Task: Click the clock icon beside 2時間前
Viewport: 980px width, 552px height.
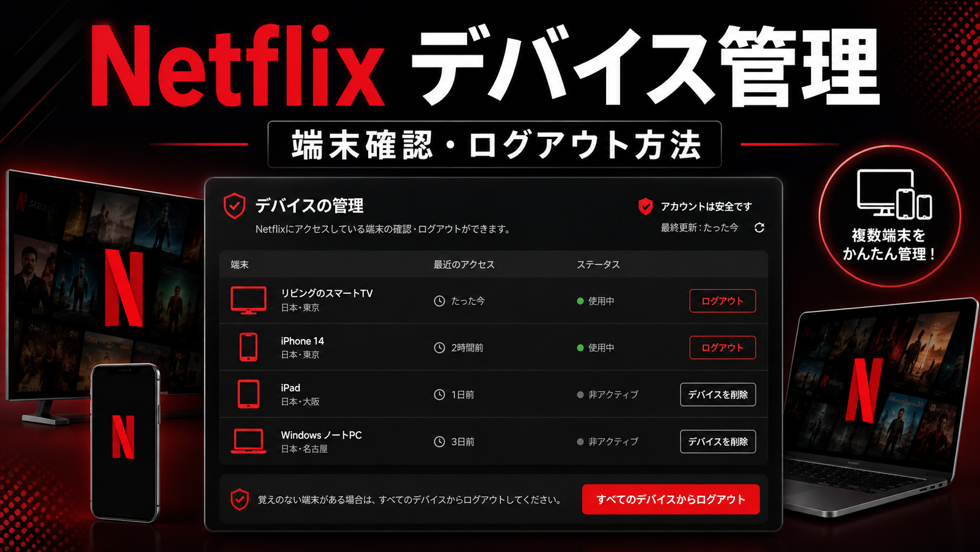Action: tap(439, 348)
